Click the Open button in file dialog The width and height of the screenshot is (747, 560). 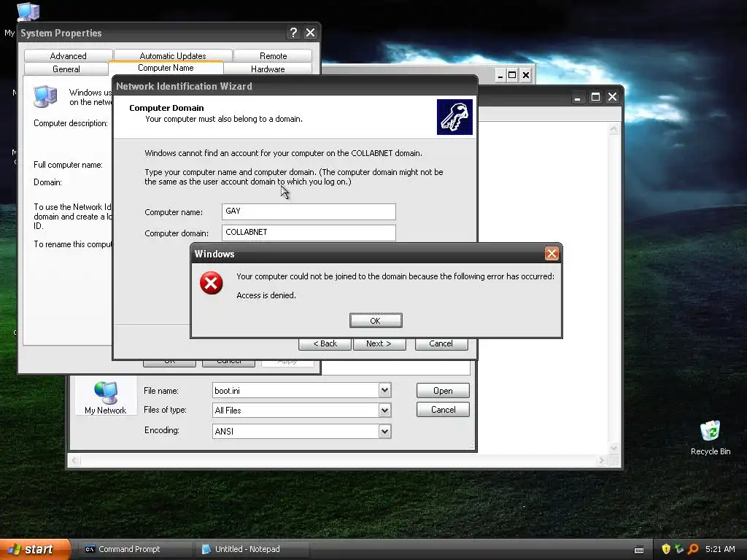click(x=443, y=391)
